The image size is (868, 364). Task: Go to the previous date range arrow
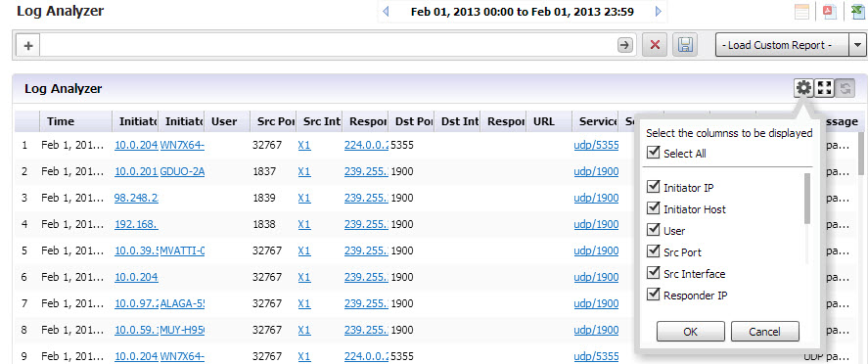[x=386, y=11]
